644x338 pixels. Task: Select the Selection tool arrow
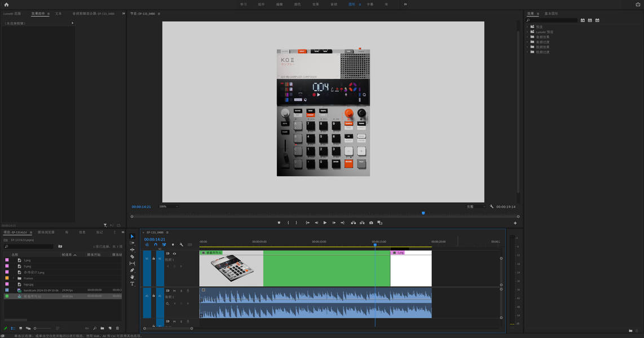click(133, 236)
